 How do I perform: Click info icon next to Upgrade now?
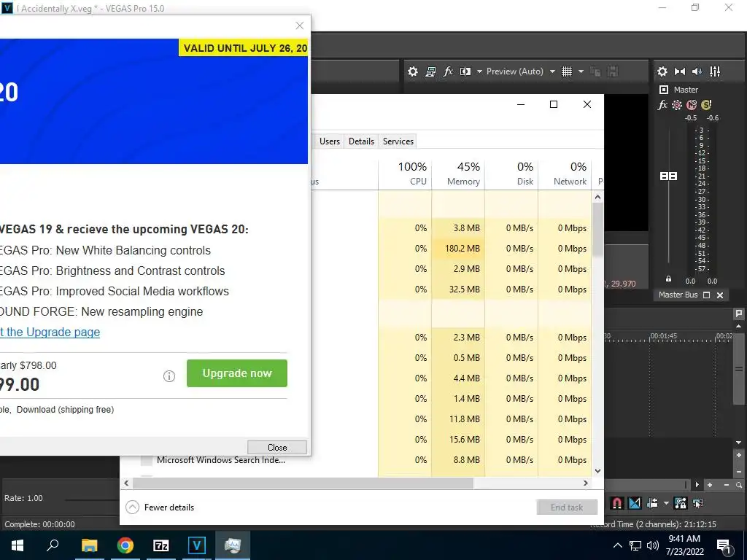pos(169,376)
